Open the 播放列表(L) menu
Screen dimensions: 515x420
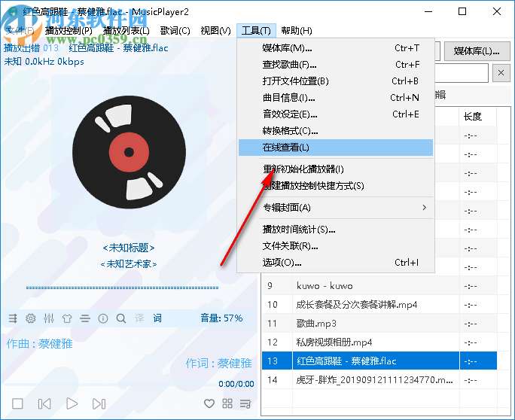tap(126, 31)
